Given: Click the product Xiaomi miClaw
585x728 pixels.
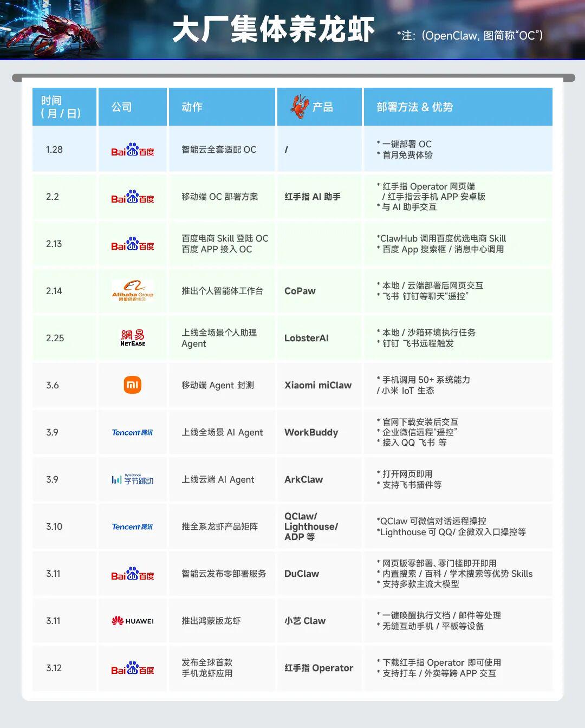Looking at the screenshot, I should 318,385.
